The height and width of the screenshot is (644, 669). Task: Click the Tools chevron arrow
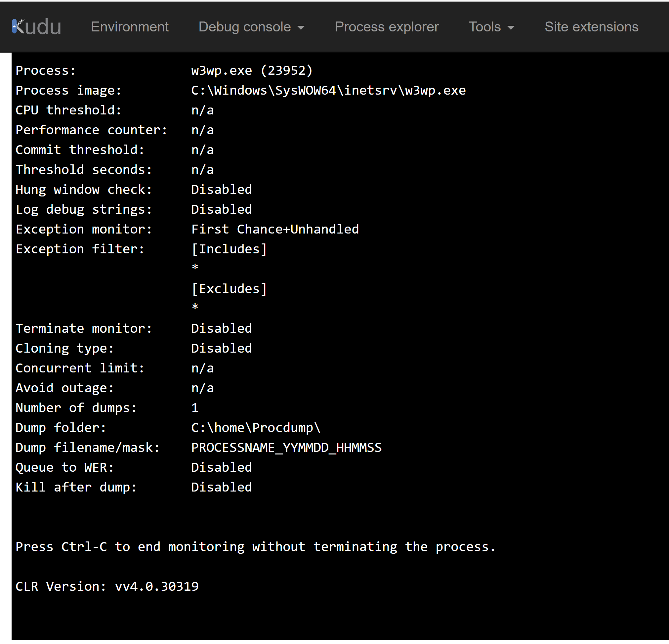511,28
